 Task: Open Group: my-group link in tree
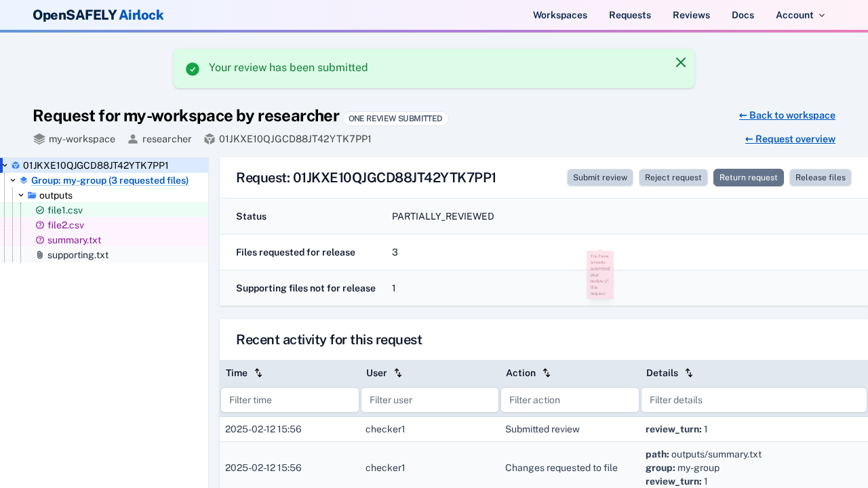(110, 180)
